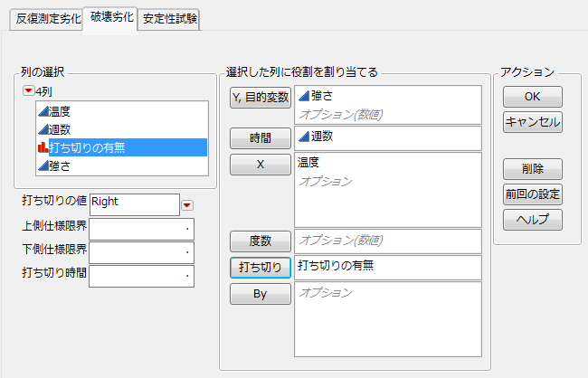Focus the 上側仕様限界 input field
This screenshot has height=378, width=588.
tap(141, 229)
